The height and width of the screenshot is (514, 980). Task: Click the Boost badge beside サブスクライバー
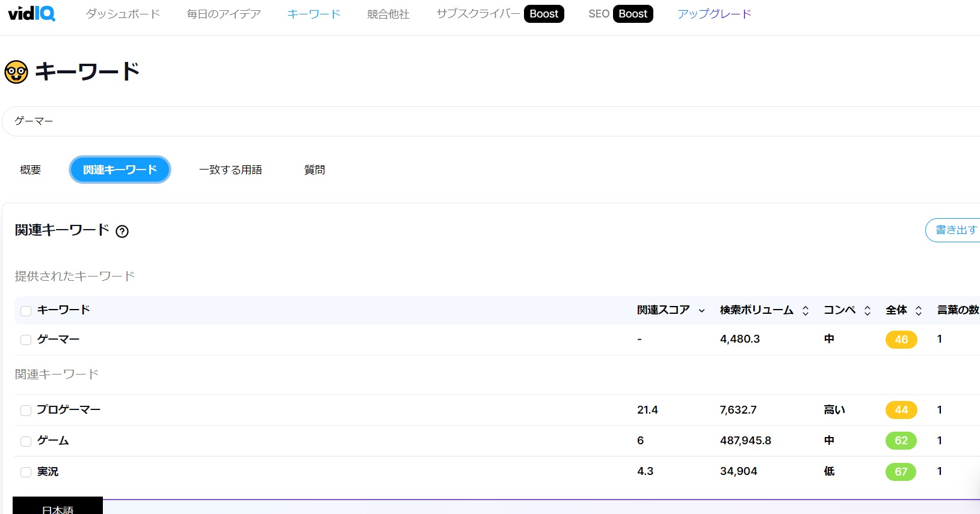[544, 14]
